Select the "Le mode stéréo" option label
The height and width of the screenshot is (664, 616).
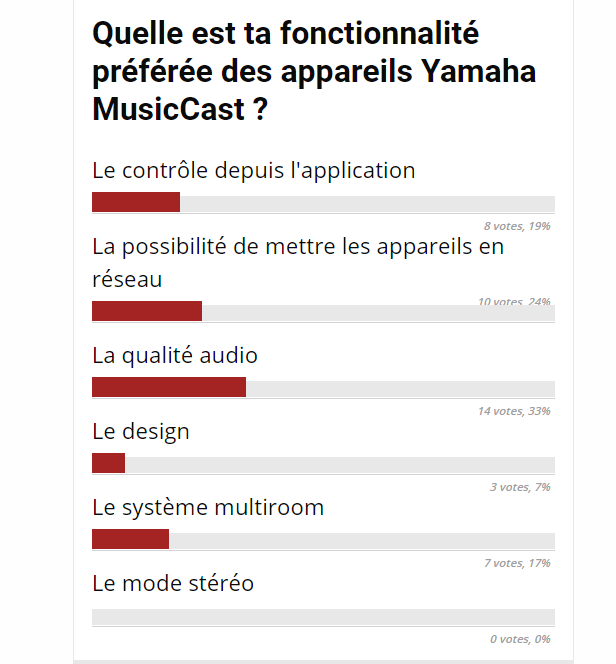click(173, 583)
